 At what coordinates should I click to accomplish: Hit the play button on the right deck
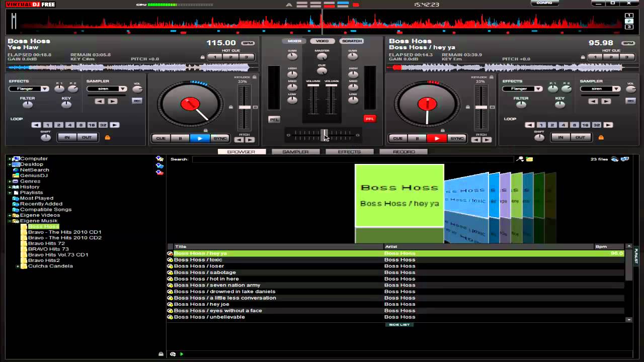(x=437, y=138)
